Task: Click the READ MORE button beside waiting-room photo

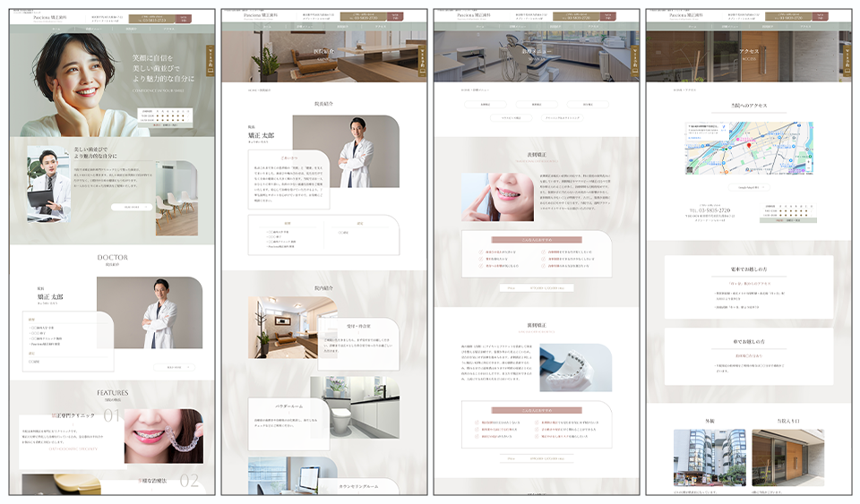Action: (132, 207)
